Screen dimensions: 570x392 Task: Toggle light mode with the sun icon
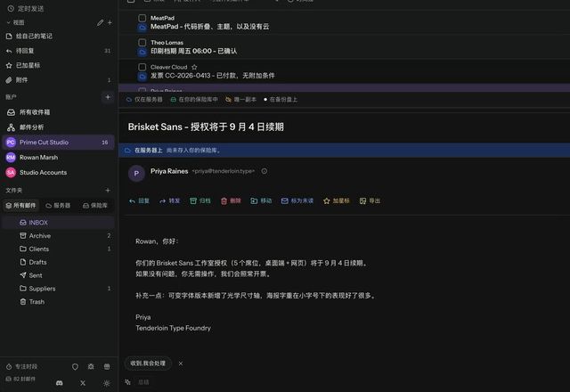(107, 383)
